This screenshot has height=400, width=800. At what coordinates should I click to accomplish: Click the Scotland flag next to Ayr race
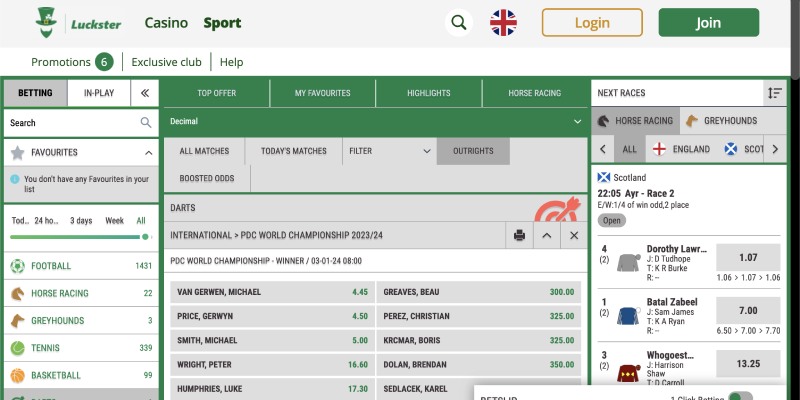click(604, 178)
